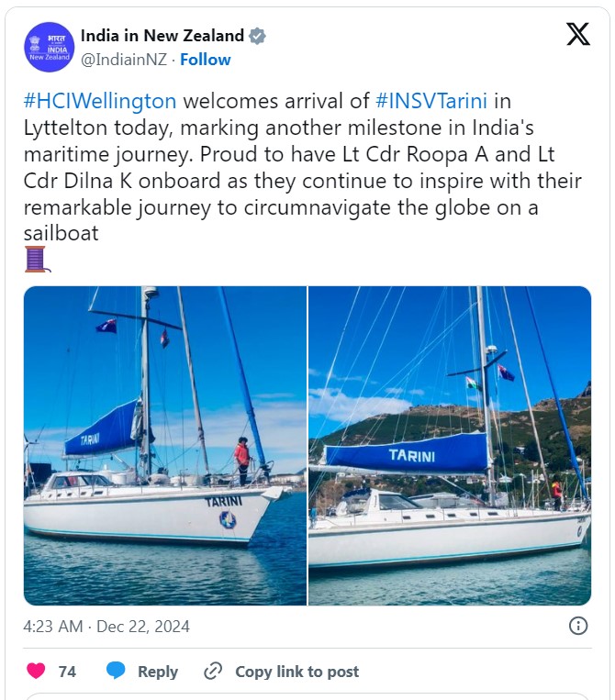Open the right Tarini sailboat photo

click(450, 445)
